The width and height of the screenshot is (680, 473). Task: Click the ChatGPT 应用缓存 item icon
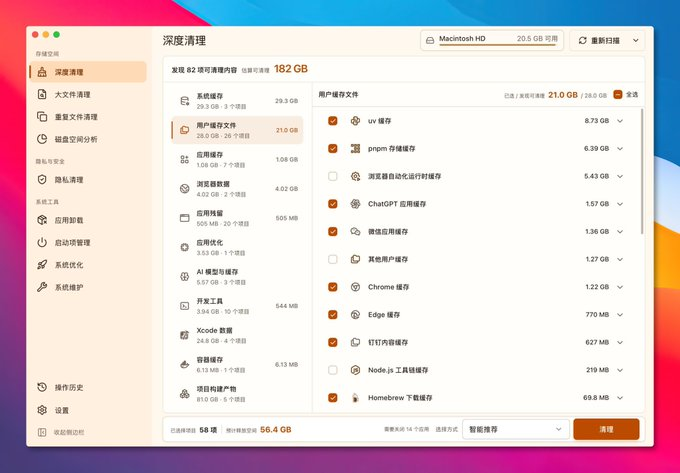pyautogui.click(x=355, y=204)
